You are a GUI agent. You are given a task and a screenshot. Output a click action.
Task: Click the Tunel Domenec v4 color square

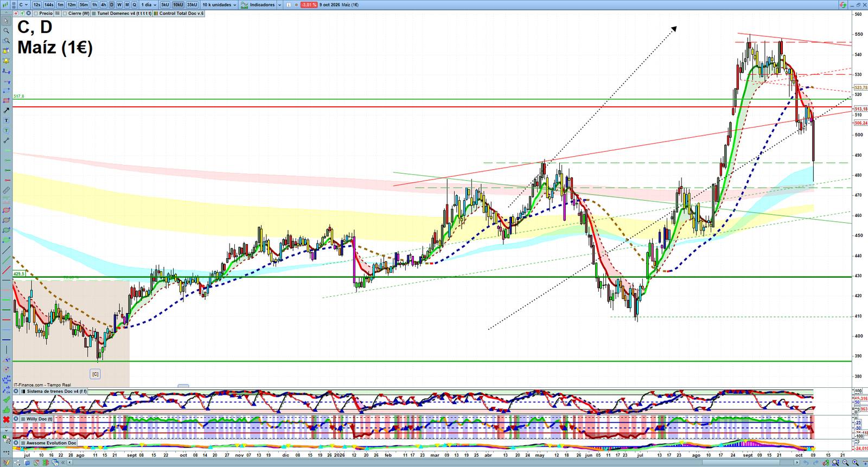click(x=94, y=14)
